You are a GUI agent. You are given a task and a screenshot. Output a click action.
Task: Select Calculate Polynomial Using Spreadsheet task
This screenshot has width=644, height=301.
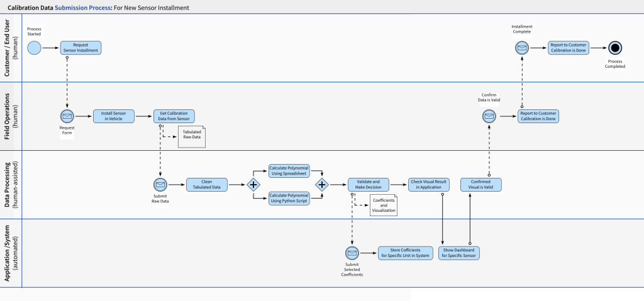(x=289, y=171)
